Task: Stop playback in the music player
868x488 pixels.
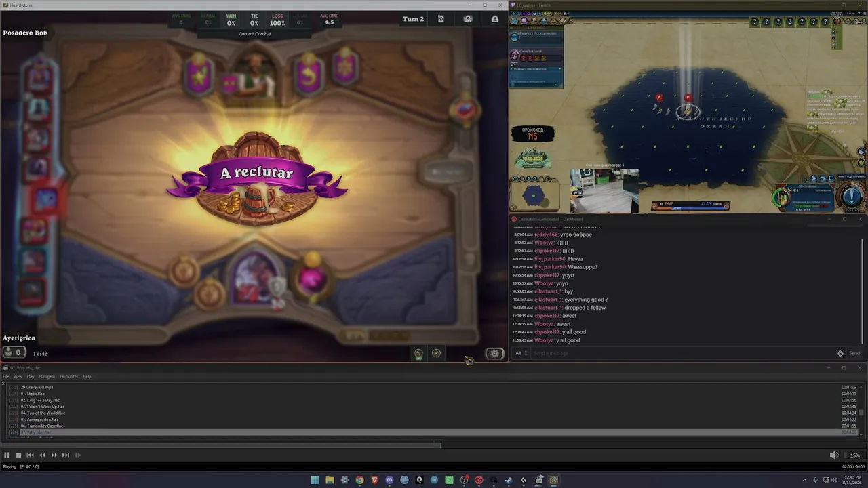Action: tap(18, 455)
